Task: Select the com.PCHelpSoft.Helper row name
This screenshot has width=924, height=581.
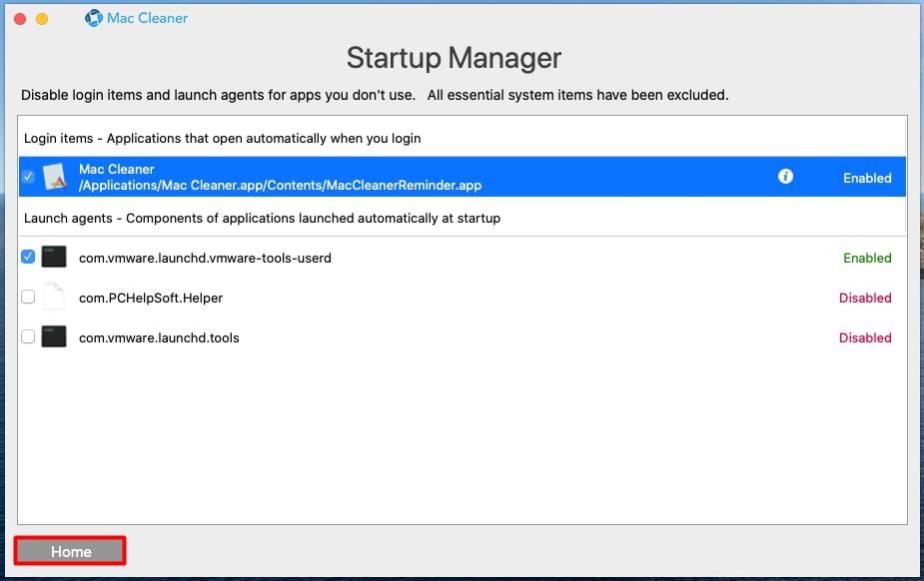Action: (151, 297)
